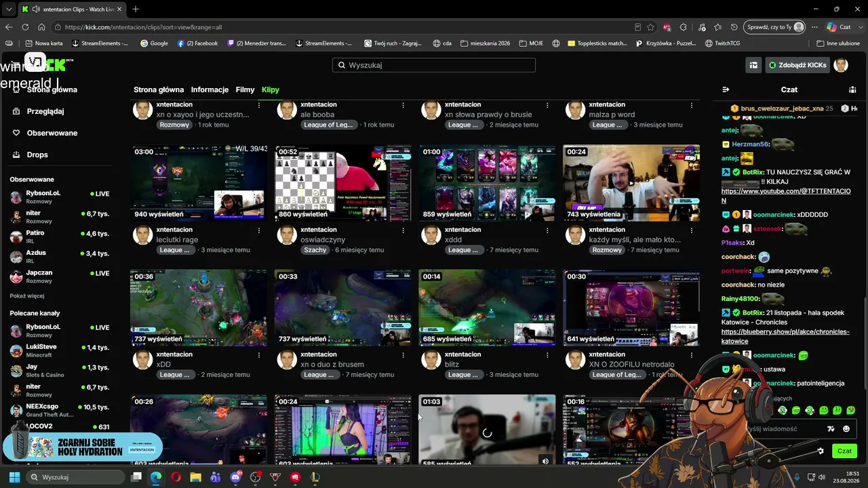
Task: Open the blueberry.show Chronicles link in chat
Action: [x=785, y=336]
